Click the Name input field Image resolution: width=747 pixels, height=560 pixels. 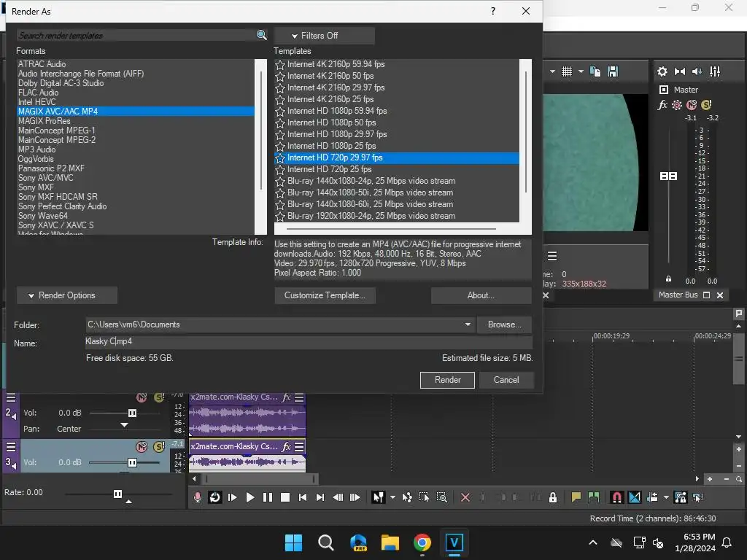click(x=309, y=341)
